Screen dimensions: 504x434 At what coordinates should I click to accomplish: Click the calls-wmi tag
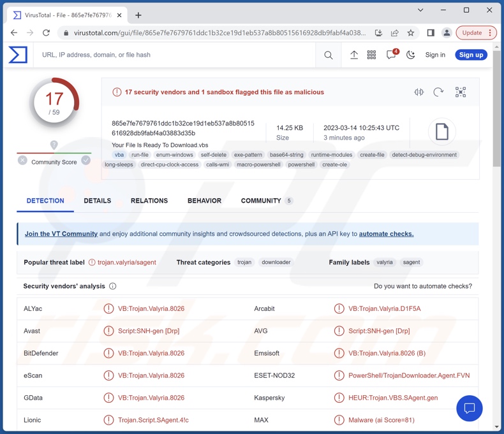(x=218, y=164)
